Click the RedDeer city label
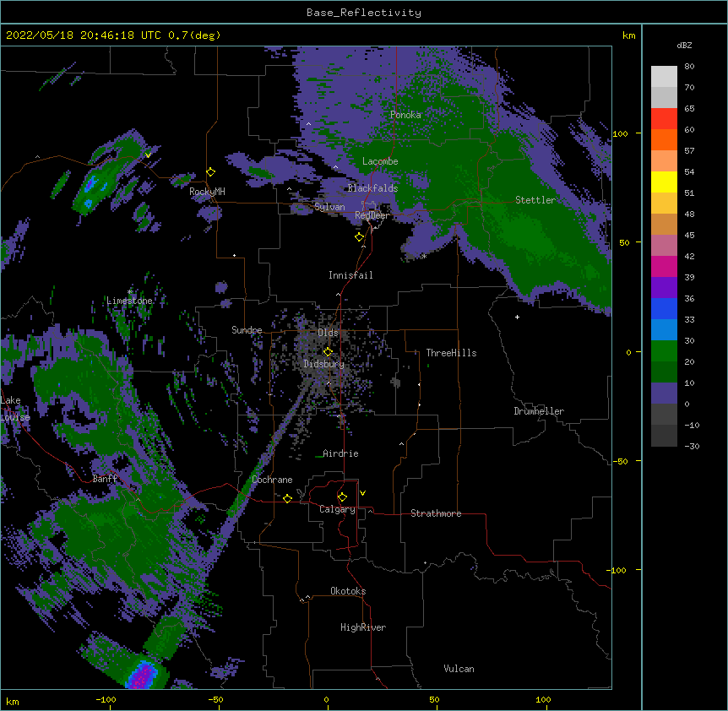 click(x=372, y=215)
